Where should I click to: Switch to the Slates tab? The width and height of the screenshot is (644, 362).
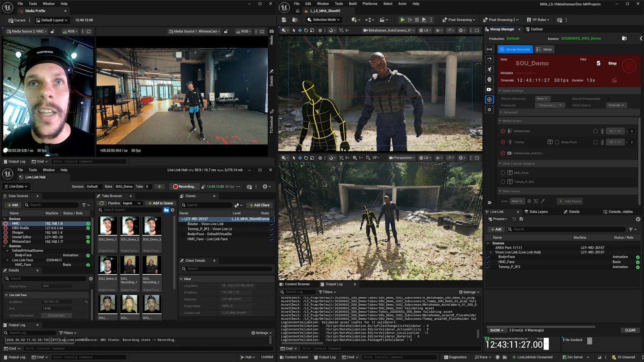pos(544,49)
